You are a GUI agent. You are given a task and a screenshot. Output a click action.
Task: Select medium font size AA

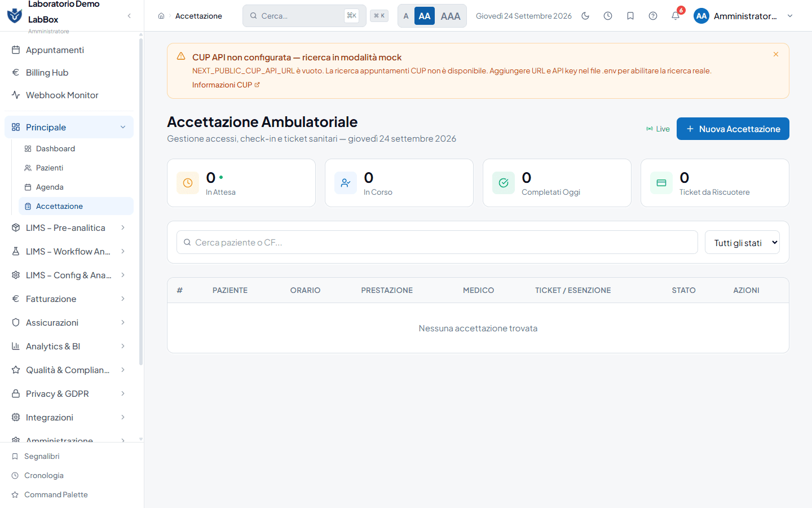(x=425, y=16)
